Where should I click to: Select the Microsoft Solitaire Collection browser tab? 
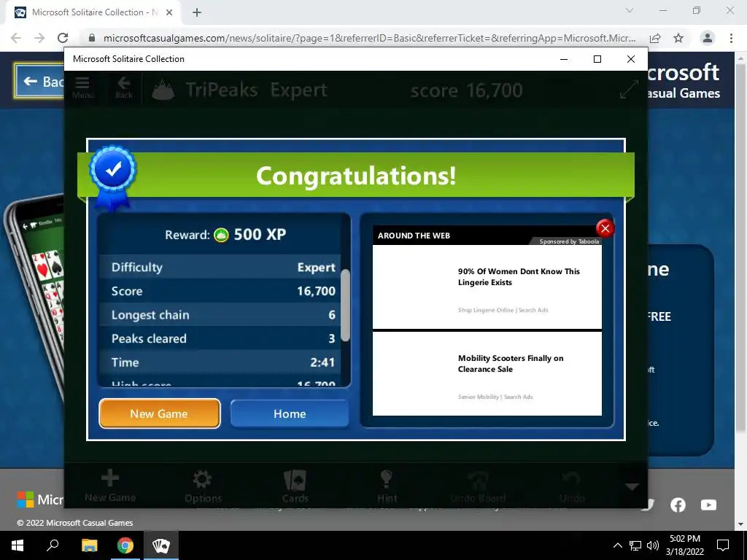94,13
